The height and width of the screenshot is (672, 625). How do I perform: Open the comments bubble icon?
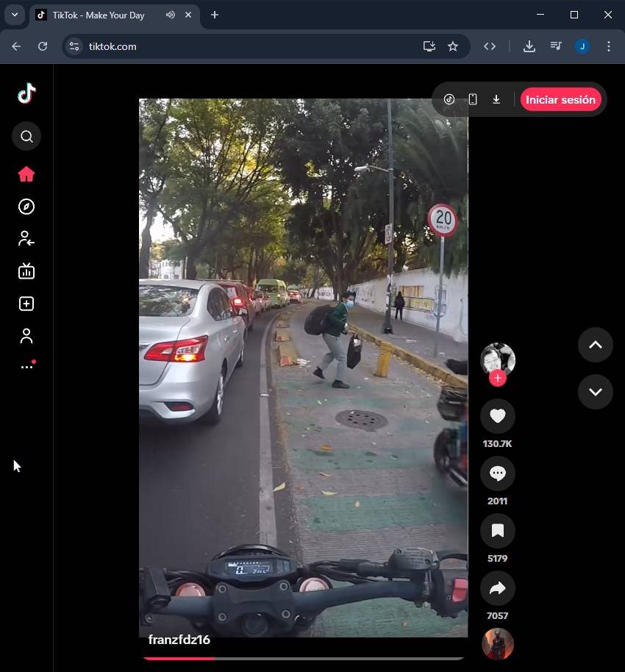(497, 473)
